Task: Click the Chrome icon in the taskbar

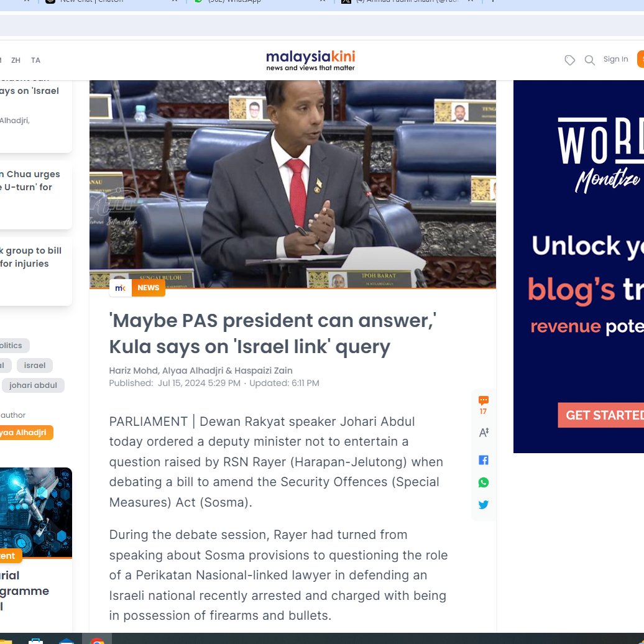Action: point(97,641)
